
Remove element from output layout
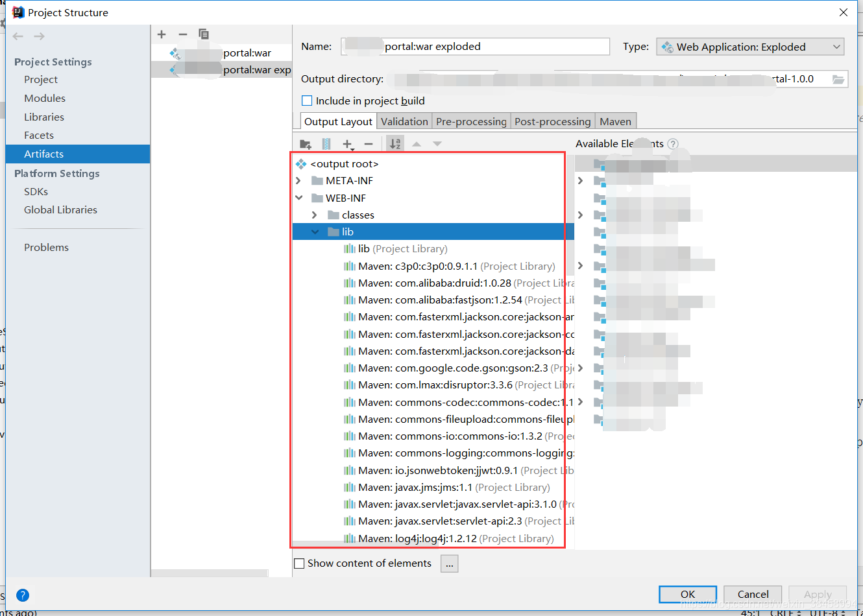pyautogui.click(x=369, y=144)
